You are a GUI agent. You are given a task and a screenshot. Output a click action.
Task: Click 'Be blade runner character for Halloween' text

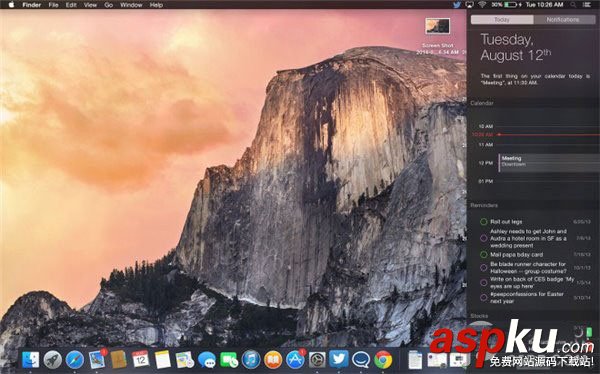point(528,267)
